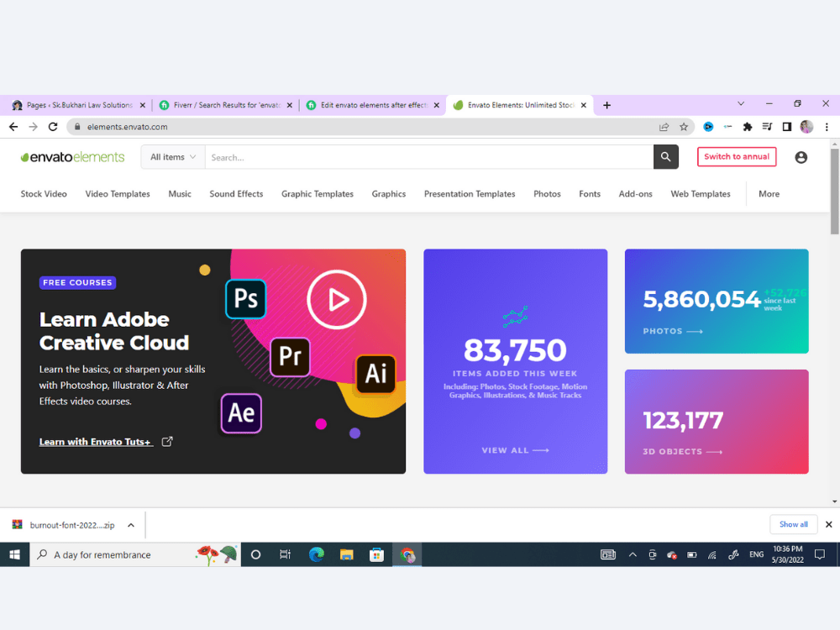Click the browser forward arrow
This screenshot has height=630, width=840.
tap(34, 127)
